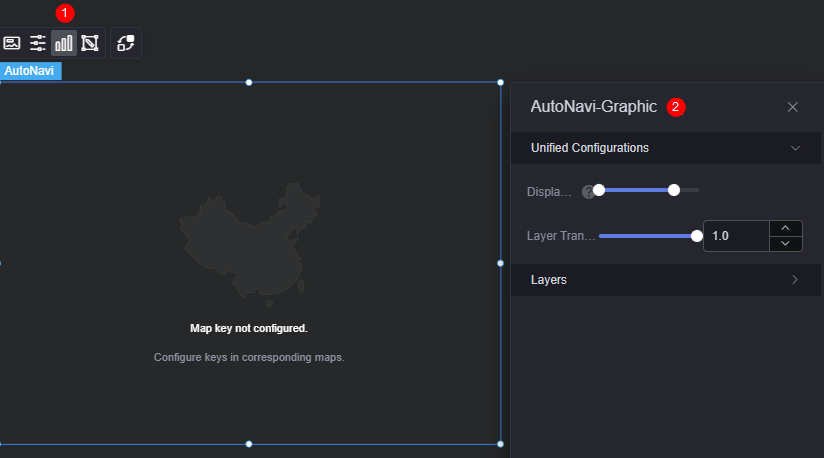Select the AutoNavi component label tab
This screenshot has width=824, height=458.
tap(30, 71)
